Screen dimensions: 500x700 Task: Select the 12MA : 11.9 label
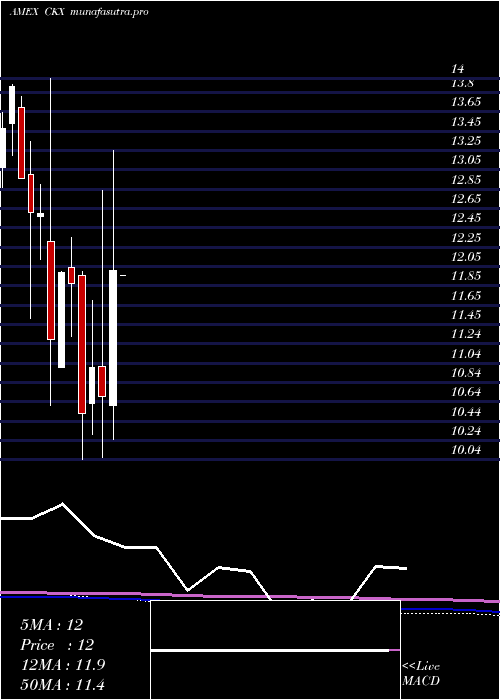point(63,665)
